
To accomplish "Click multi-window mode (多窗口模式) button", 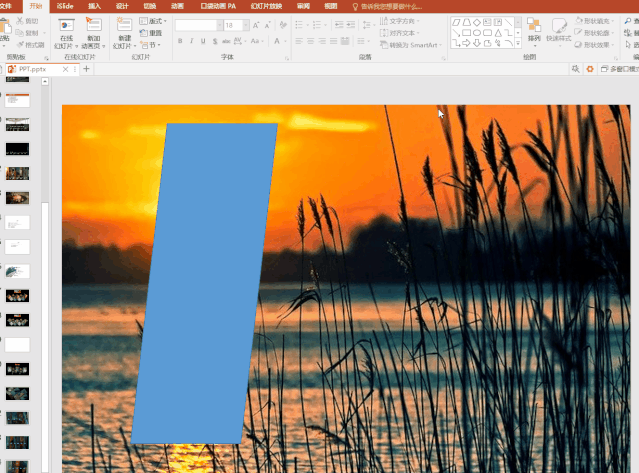I will 620,69.
